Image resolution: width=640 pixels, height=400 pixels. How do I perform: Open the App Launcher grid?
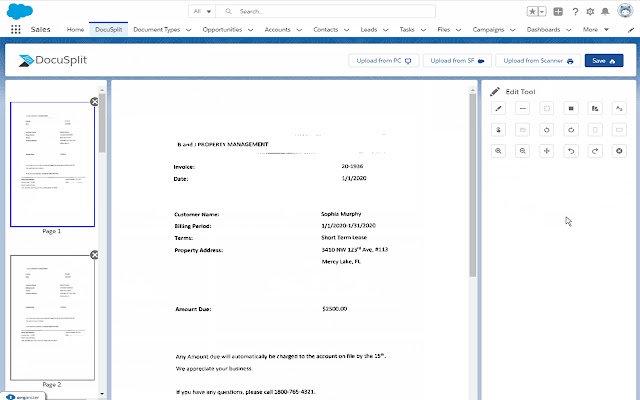point(16,29)
